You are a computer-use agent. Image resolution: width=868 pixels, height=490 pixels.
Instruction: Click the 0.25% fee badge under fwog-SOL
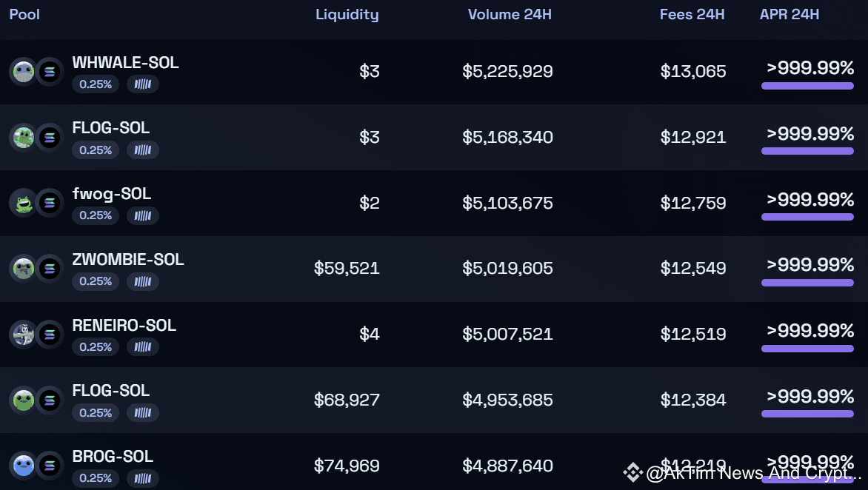pos(96,215)
